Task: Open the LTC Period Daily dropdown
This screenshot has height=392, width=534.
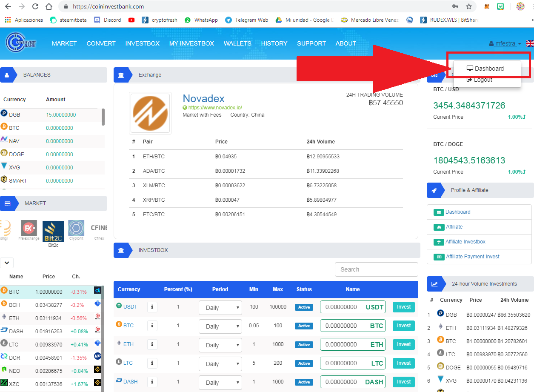Action: point(220,364)
